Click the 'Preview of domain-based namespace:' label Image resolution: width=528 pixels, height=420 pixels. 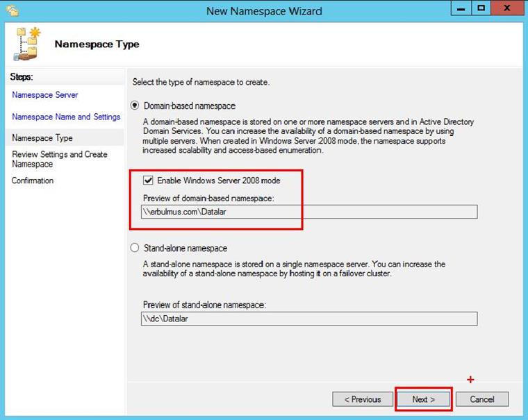click(208, 199)
